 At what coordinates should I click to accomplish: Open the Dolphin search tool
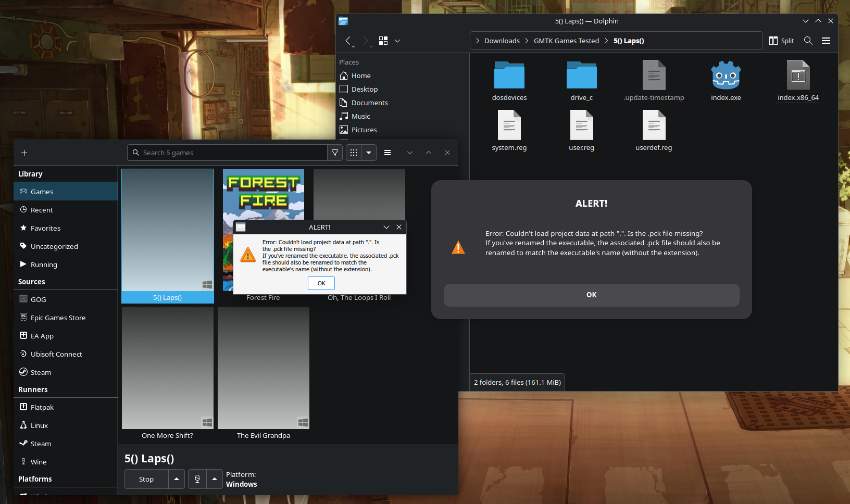point(808,41)
